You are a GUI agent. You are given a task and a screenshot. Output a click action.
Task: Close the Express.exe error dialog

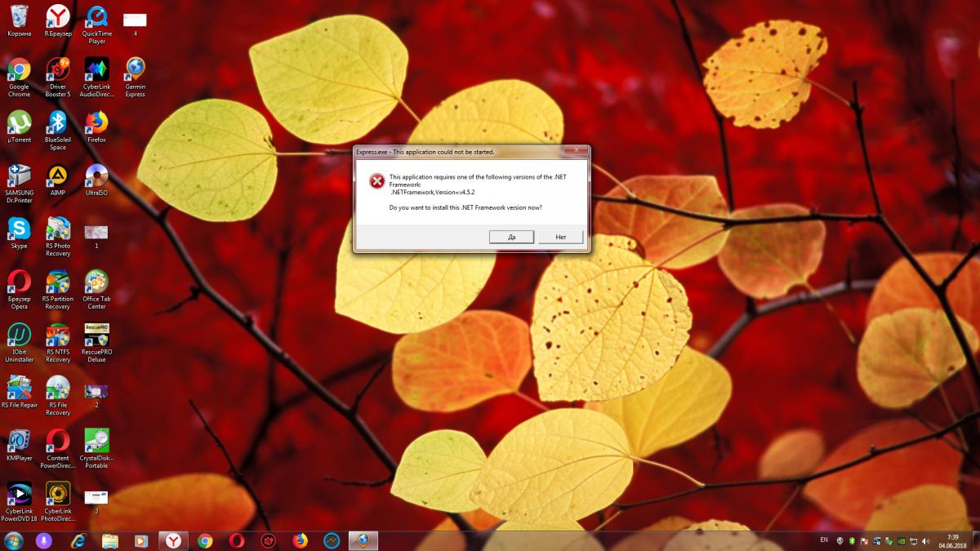tap(578, 152)
